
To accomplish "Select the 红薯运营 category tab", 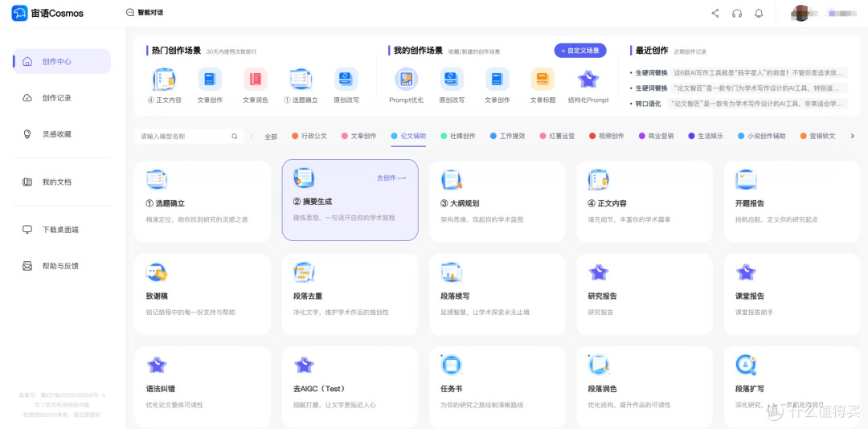I will tap(557, 136).
